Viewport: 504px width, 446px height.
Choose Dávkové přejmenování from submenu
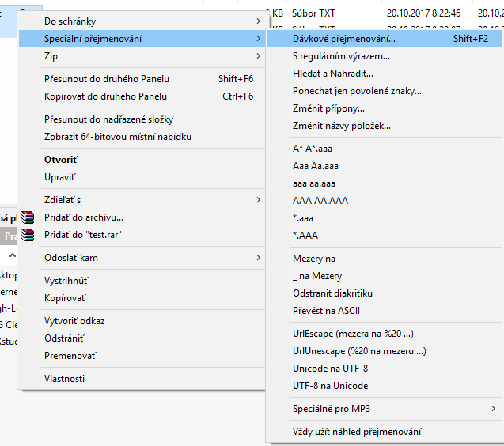(344, 39)
